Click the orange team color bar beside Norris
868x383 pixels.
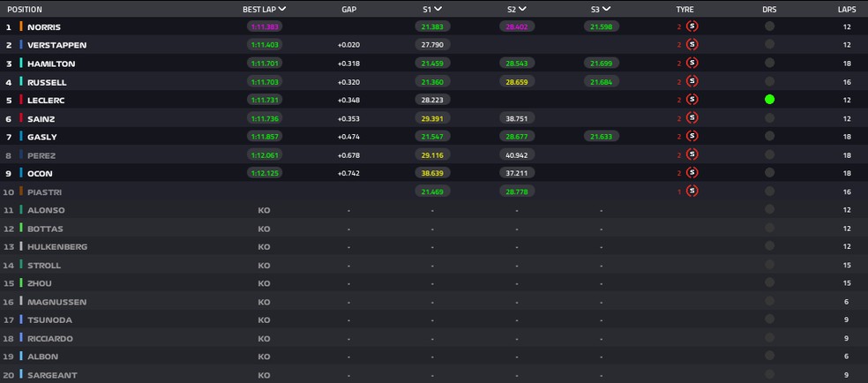tap(20, 26)
